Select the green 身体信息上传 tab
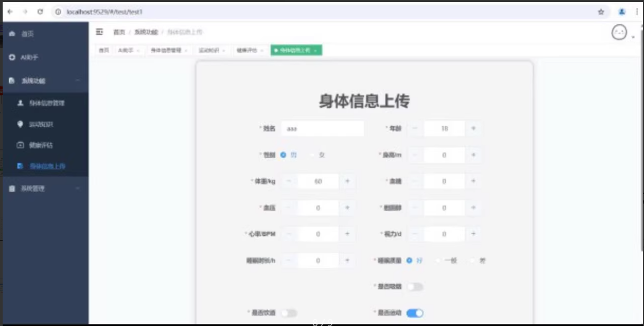The height and width of the screenshot is (326, 644). [x=296, y=50]
